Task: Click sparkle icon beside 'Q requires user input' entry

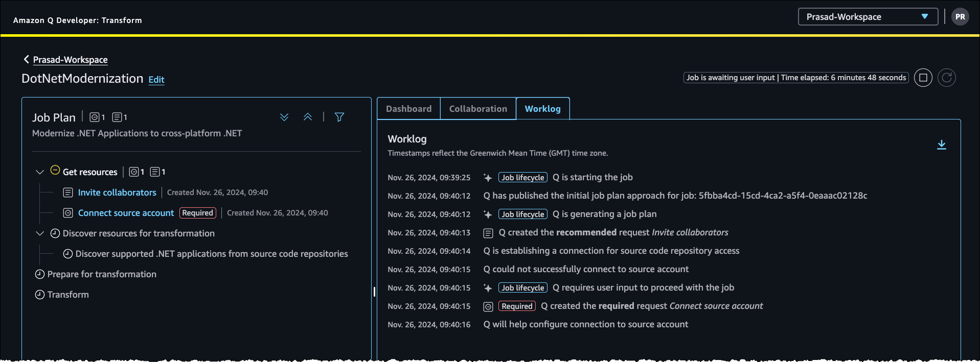Action: pyautogui.click(x=488, y=288)
